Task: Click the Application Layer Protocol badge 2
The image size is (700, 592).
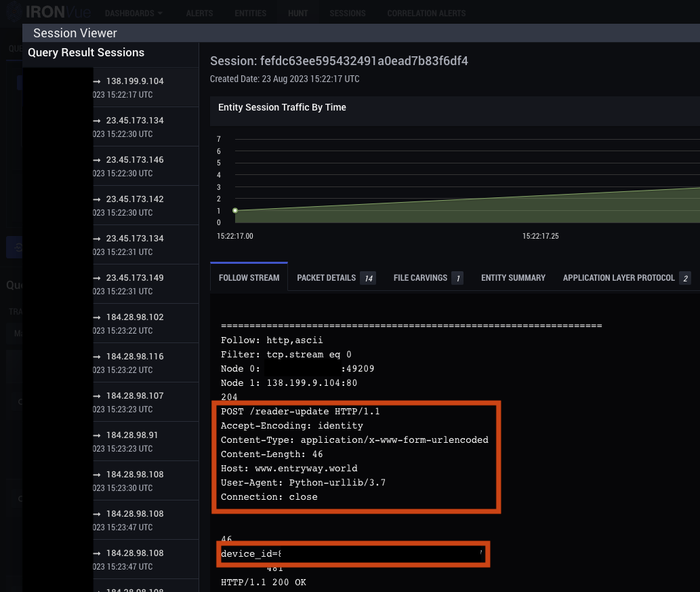Action: pos(685,278)
